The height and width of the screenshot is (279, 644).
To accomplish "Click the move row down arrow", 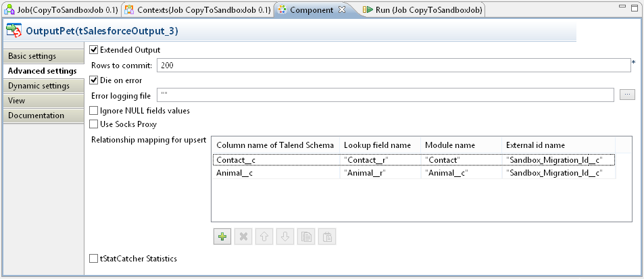I will pyautogui.click(x=285, y=236).
